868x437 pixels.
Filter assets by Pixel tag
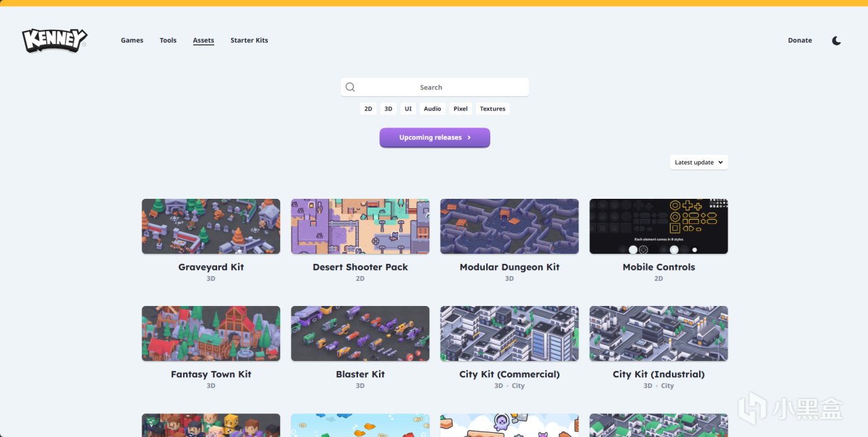(460, 109)
